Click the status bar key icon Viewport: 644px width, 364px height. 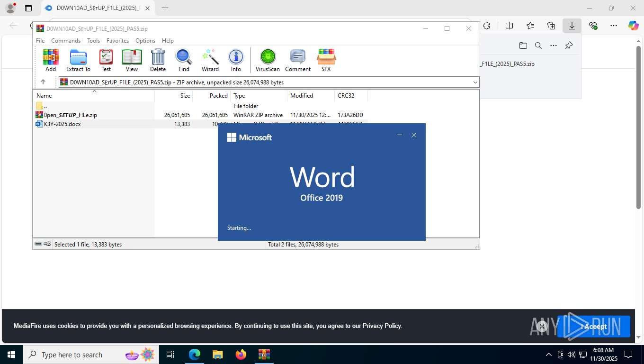tap(47, 244)
